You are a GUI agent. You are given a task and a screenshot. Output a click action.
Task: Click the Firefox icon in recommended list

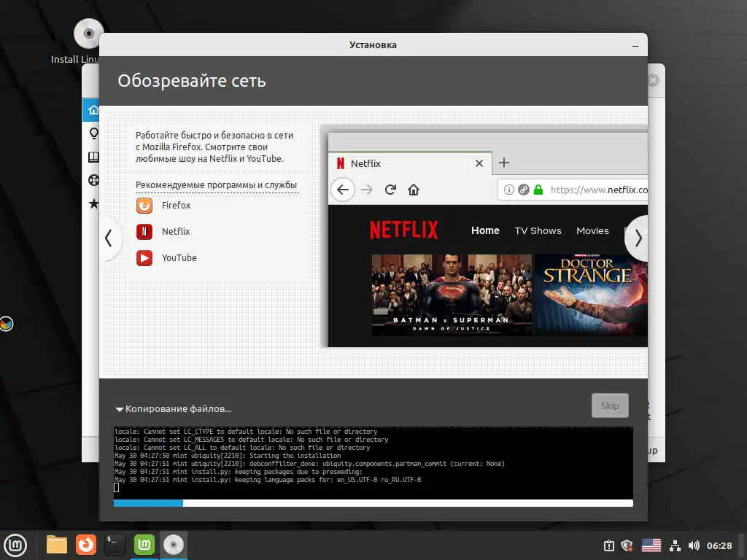pyautogui.click(x=144, y=206)
